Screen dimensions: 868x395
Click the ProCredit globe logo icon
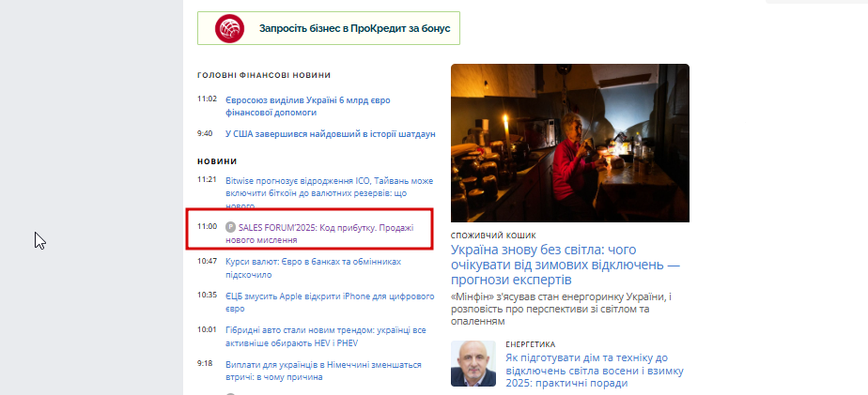230,28
